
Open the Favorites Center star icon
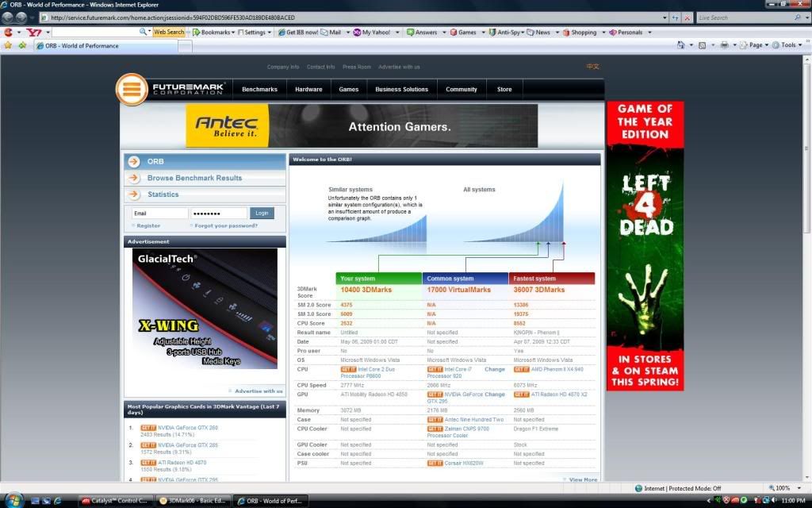tap(8, 45)
